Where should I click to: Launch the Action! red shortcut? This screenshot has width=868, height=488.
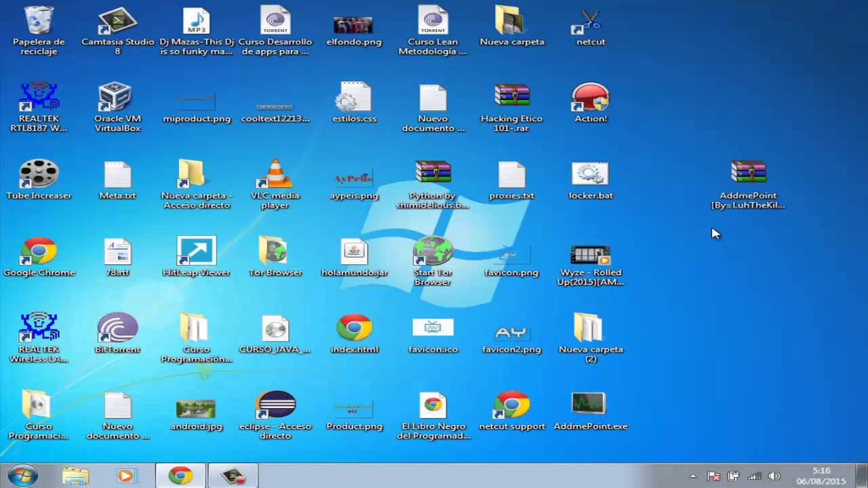click(590, 98)
